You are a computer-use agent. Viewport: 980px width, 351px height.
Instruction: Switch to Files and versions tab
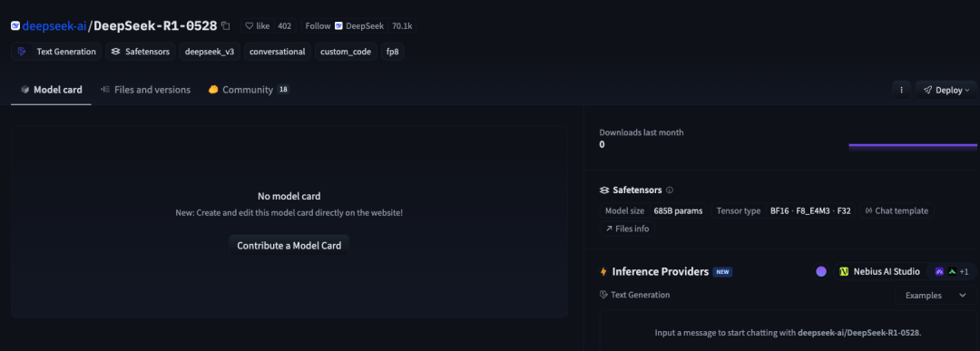(x=145, y=90)
